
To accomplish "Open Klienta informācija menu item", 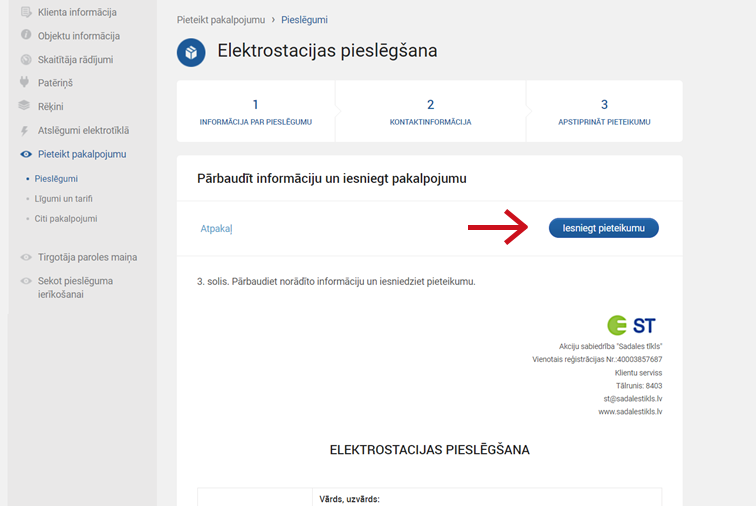I will (x=77, y=12).
